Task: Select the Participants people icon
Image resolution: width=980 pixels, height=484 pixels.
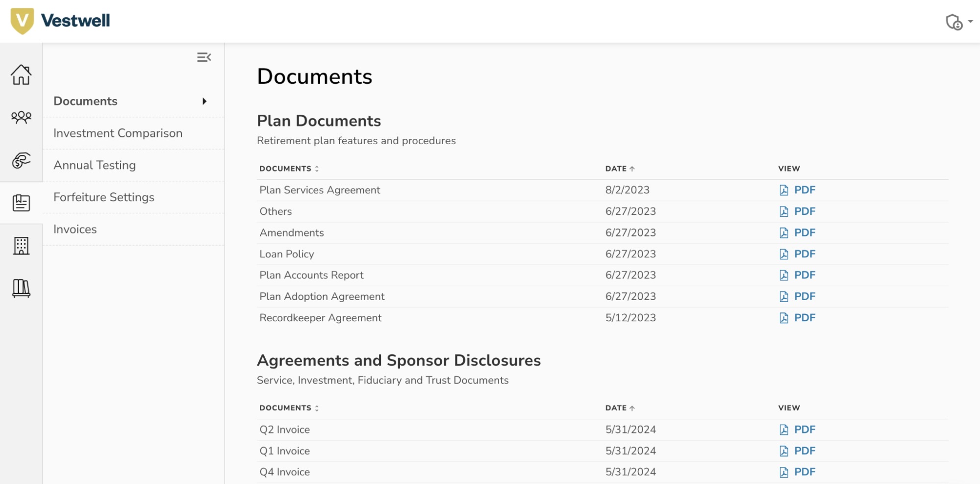Action: [21, 117]
